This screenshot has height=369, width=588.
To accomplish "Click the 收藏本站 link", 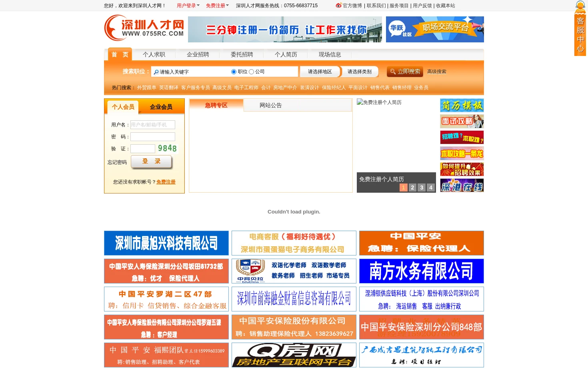I will tap(446, 6).
